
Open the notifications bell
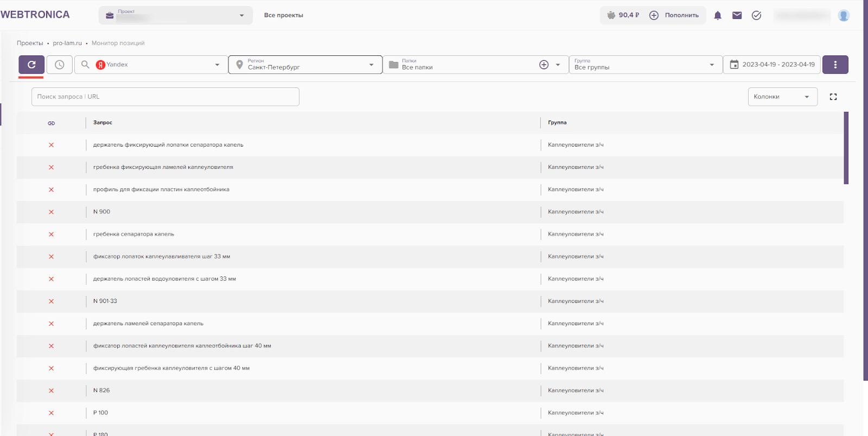click(718, 15)
